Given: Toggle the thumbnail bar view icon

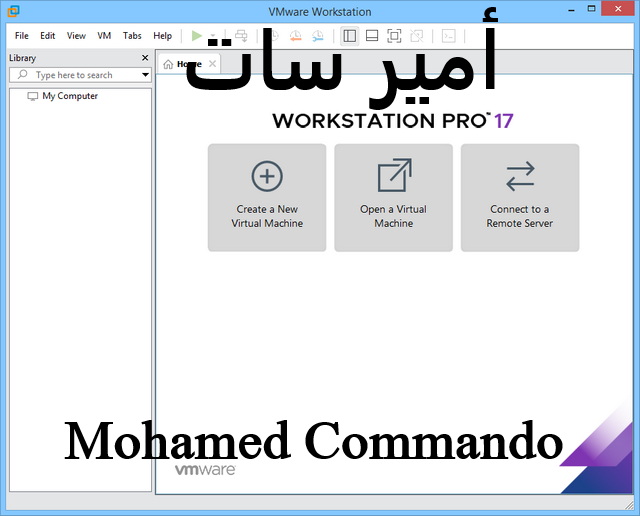Looking at the screenshot, I should pyautogui.click(x=371, y=36).
